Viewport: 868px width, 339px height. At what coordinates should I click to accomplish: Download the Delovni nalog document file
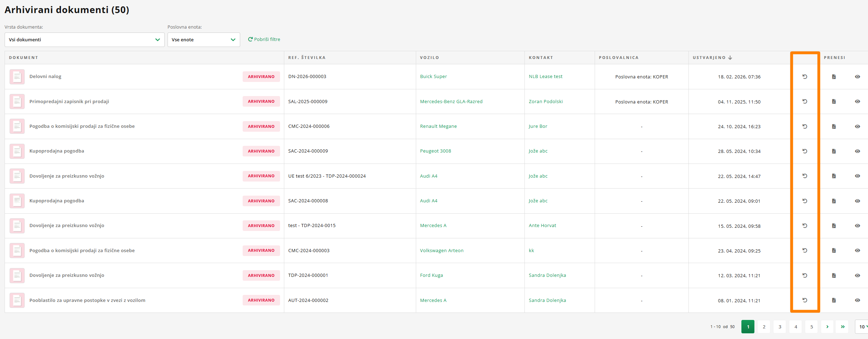tap(834, 77)
